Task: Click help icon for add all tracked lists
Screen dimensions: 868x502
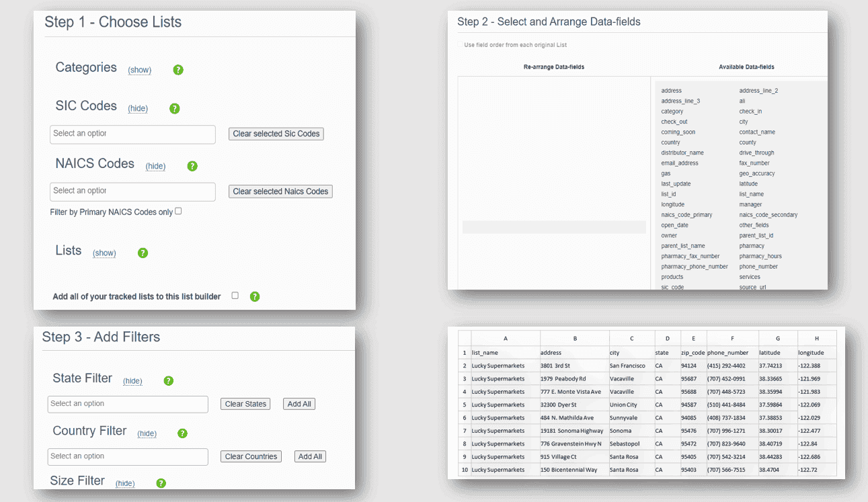Action: coord(255,296)
